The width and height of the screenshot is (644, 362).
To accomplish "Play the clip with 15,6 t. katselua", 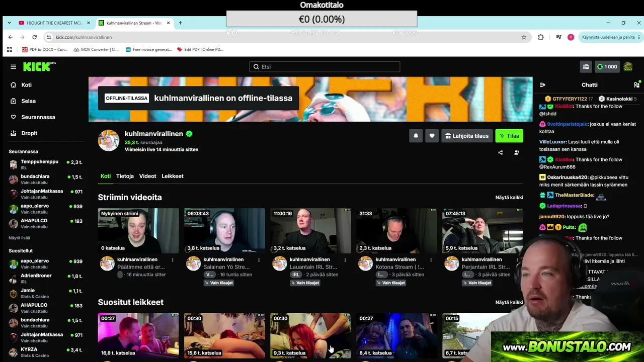I will point(224,336).
